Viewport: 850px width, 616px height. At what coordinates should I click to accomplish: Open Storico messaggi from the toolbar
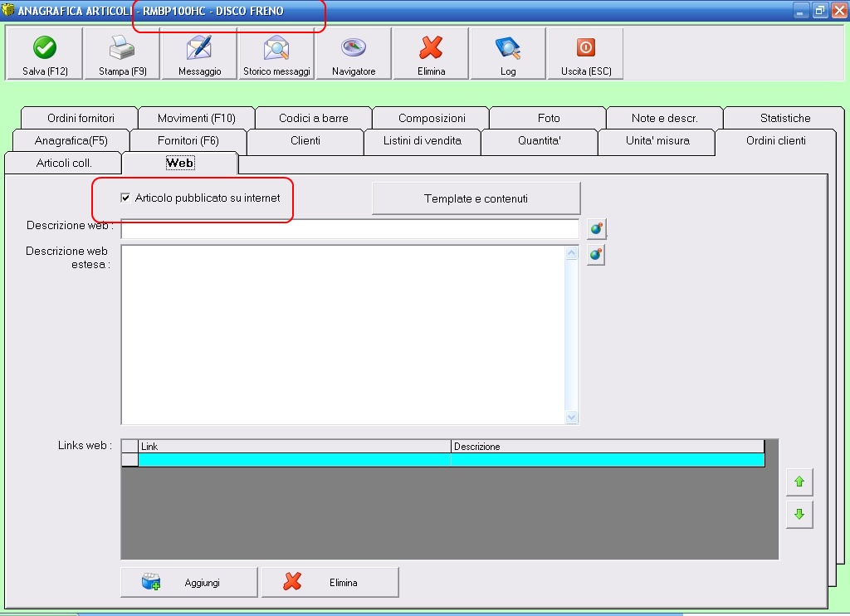276,54
